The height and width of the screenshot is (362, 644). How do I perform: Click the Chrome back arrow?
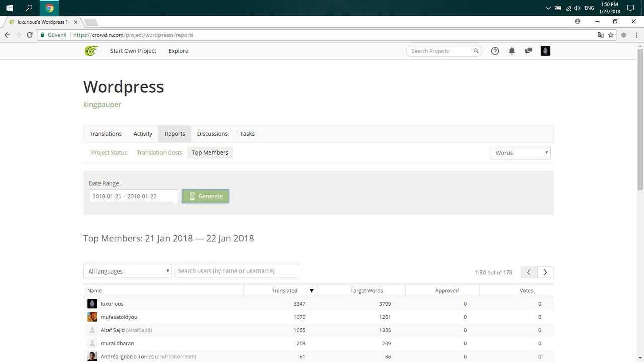pos(7,35)
